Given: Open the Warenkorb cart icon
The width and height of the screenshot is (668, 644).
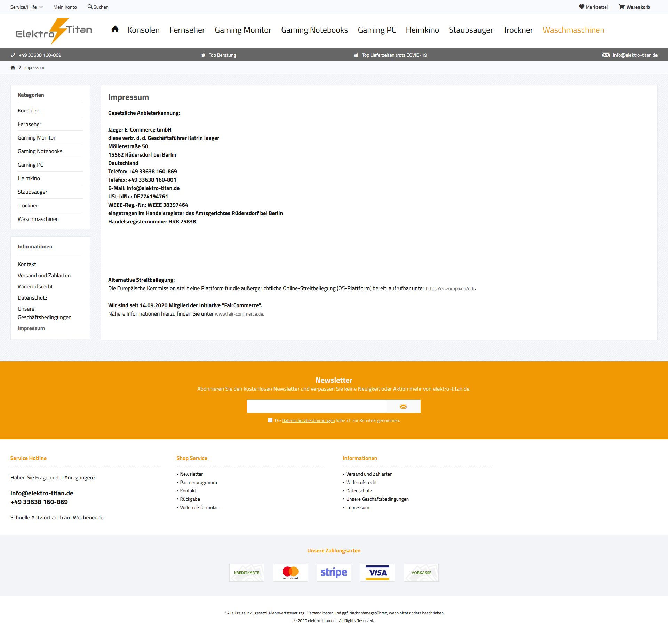Looking at the screenshot, I should click(621, 7).
